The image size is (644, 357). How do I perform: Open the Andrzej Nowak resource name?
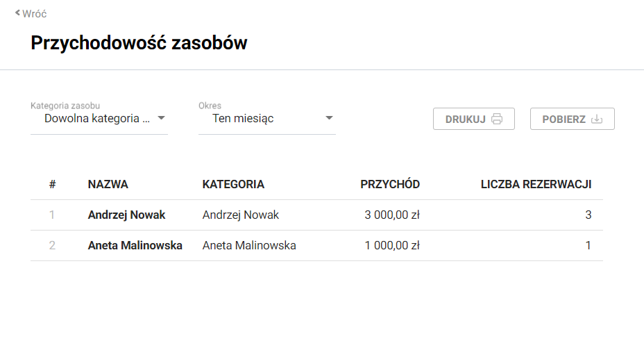[126, 215]
